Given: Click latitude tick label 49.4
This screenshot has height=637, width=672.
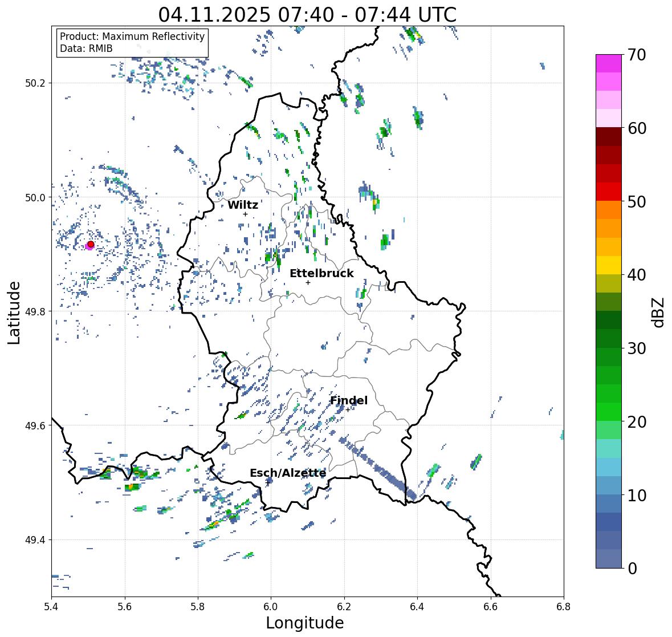Looking at the screenshot, I should coord(35,540).
